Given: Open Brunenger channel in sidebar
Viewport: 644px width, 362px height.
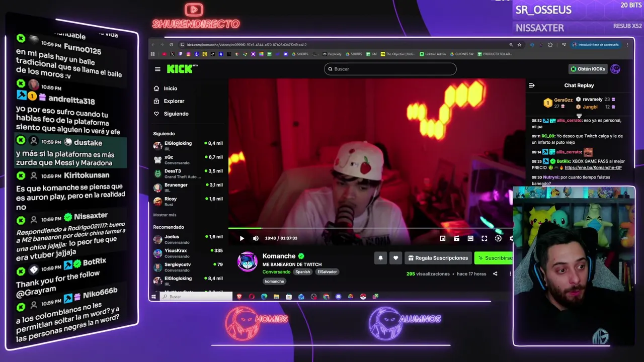Looking at the screenshot, I should point(188,187).
